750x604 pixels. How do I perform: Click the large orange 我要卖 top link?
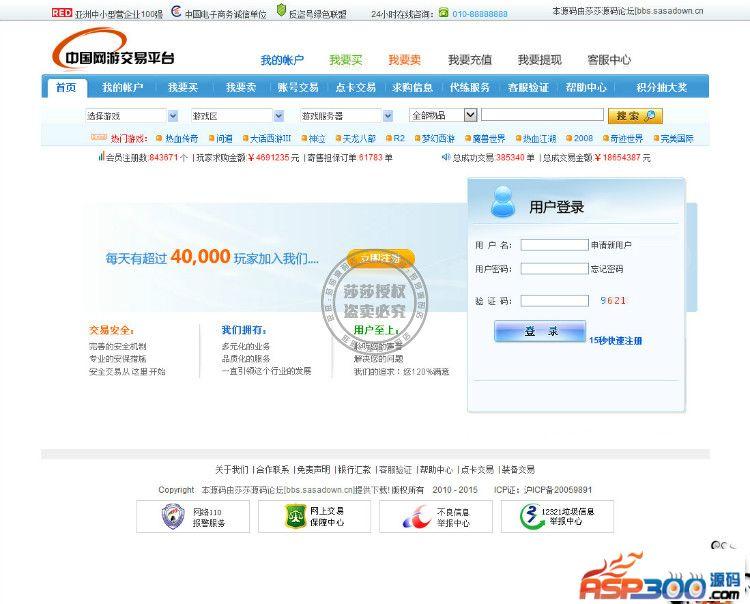point(404,60)
